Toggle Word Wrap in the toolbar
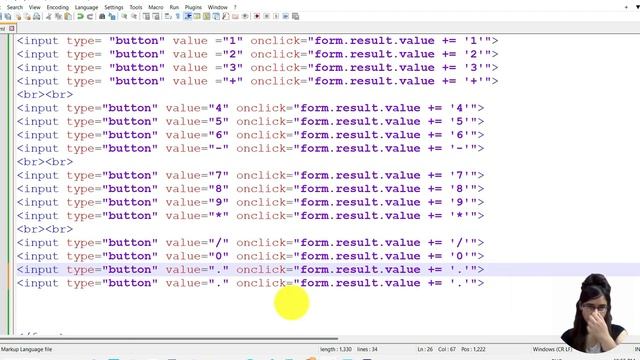Image resolution: width=640 pixels, height=360 pixels. (x=168, y=16)
